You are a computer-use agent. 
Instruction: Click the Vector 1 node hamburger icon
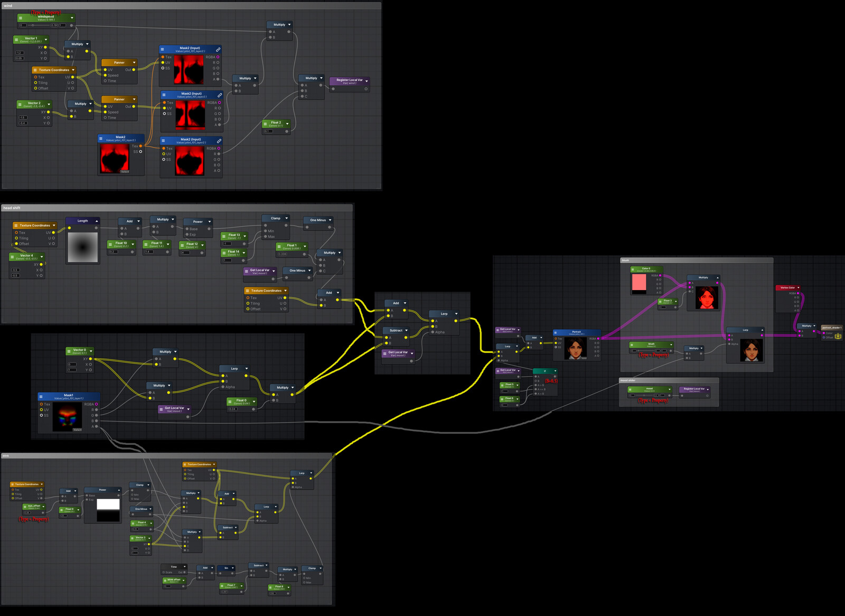(16, 40)
